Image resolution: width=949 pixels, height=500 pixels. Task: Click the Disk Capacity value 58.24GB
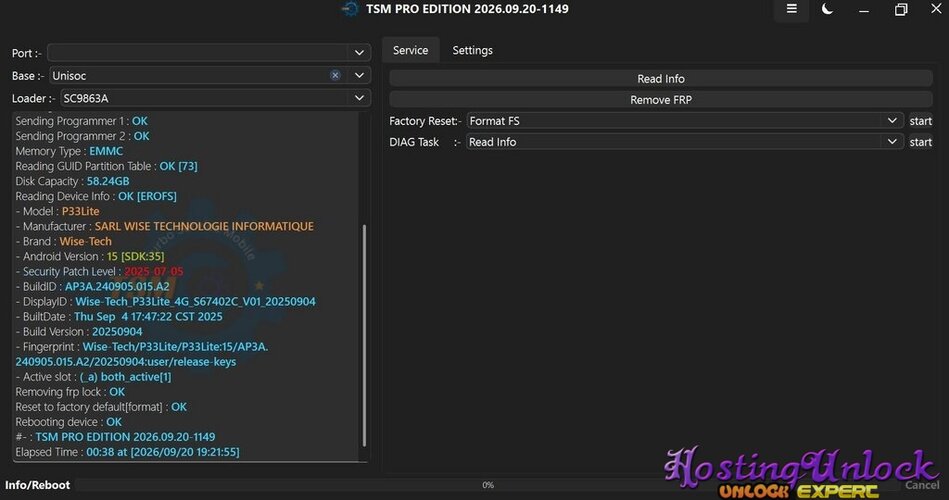pos(108,181)
